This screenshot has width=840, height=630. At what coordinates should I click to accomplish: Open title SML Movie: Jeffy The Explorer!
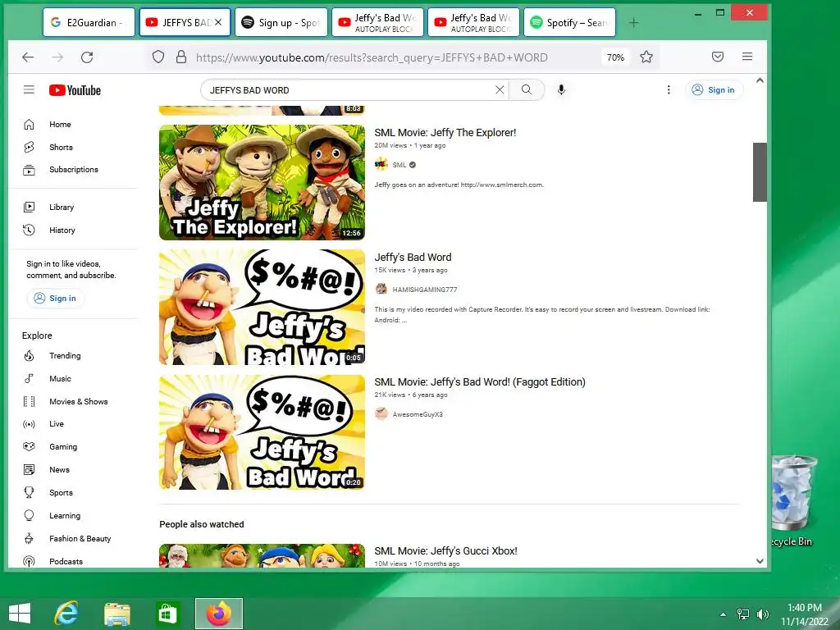pyautogui.click(x=445, y=133)
